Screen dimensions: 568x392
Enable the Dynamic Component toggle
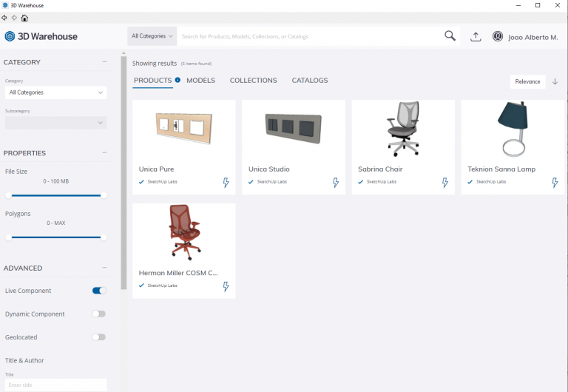click(99, 314)
